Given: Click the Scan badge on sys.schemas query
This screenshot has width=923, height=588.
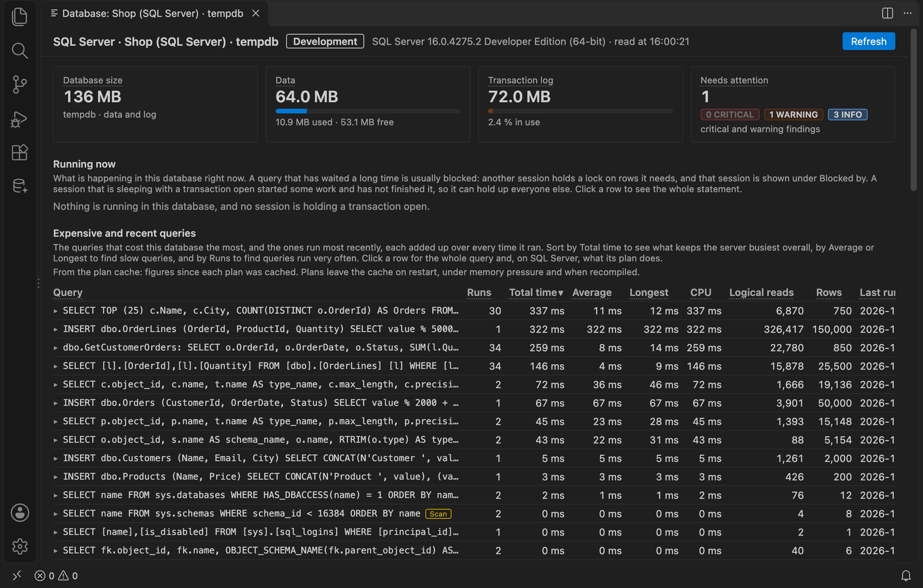Looking at the screenshot, I should (438, 514).
